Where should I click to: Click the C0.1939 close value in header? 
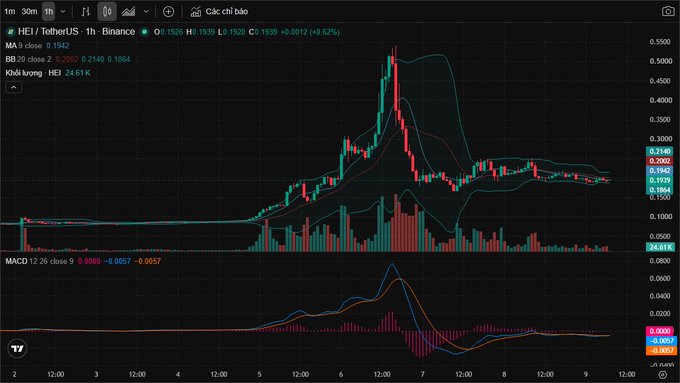(x=263, y=32)
